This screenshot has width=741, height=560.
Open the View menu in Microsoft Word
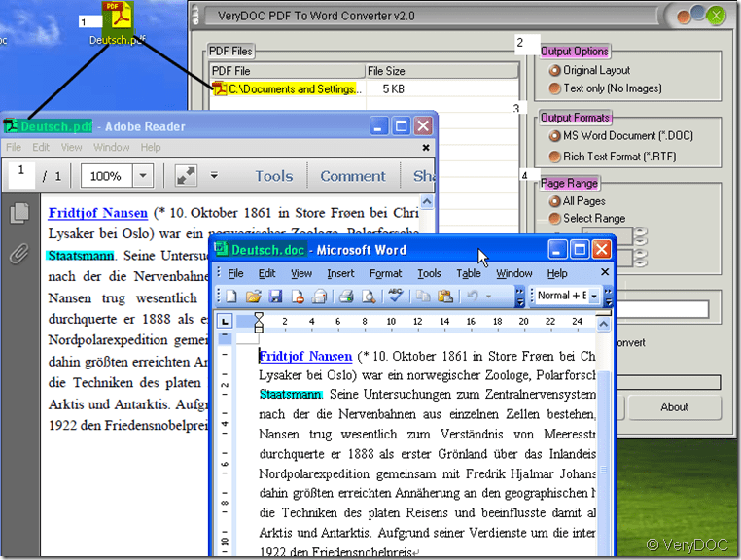[x=301, y=273]
